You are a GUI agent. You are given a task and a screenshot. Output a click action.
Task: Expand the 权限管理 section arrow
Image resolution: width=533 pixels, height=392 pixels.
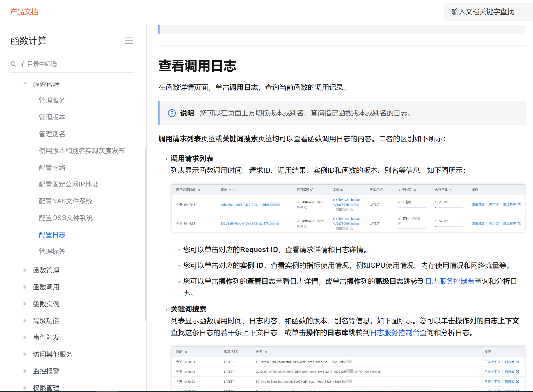25,388
